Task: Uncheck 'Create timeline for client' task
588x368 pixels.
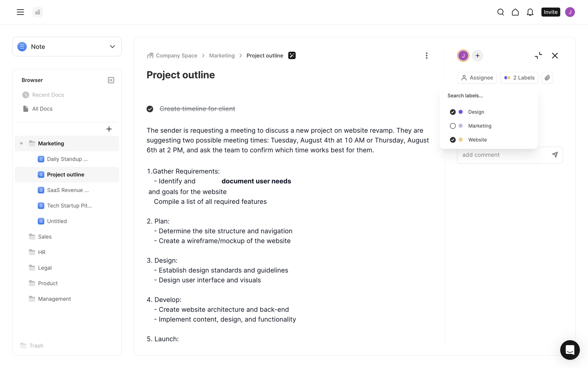Action: click(x=150, y=109)
